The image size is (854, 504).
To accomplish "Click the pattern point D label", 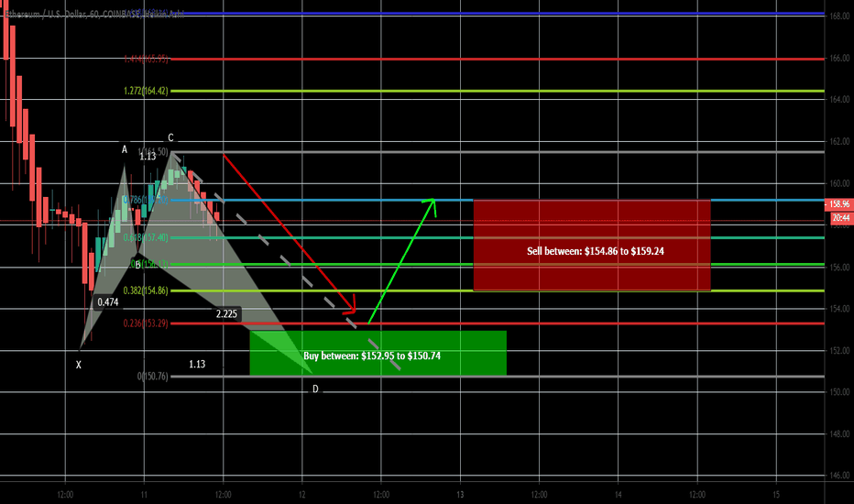I will click(x=315, y=389).
